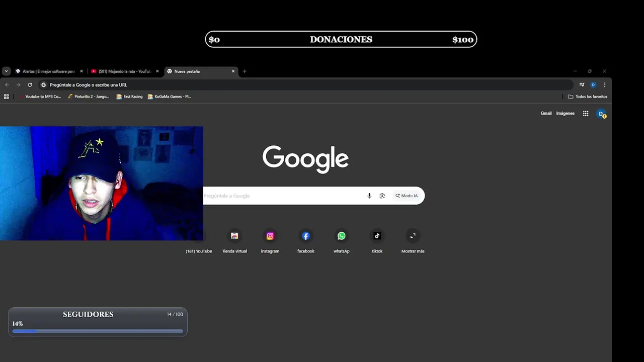644x362 pixels.
Task: Open Pinturillo 2 - Juego... bookmark
Action: coord(89,97)
